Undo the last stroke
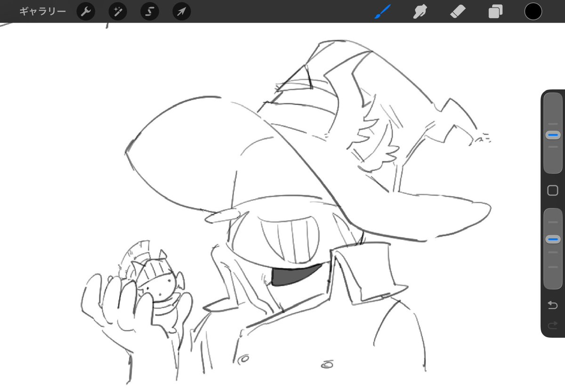Screen dimensions: 565x392 point(553,305)
